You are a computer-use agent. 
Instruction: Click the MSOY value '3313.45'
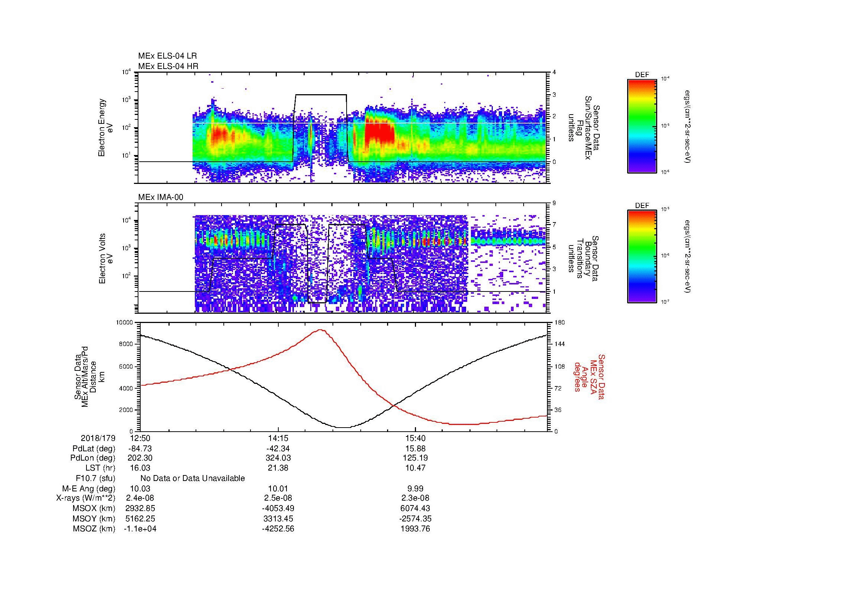click(x=278, y=518)
